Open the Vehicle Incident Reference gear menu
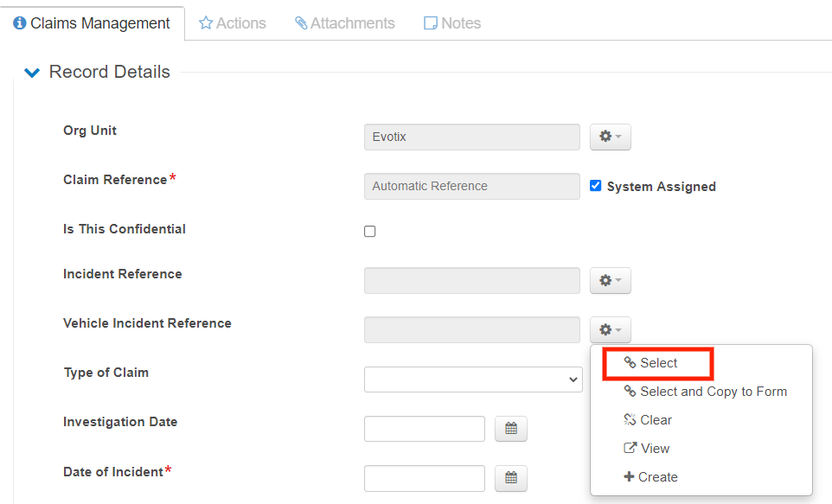This screenshot has width=832, height=504. pyautogui.click(x=610, y=329)
